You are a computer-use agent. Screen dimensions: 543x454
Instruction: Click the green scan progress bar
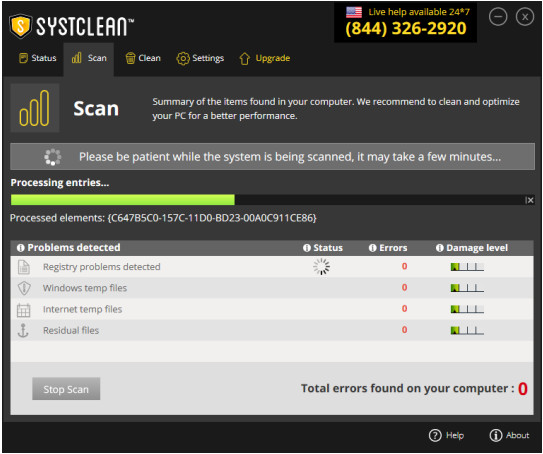pyautogui.click(x=123, y=200)
